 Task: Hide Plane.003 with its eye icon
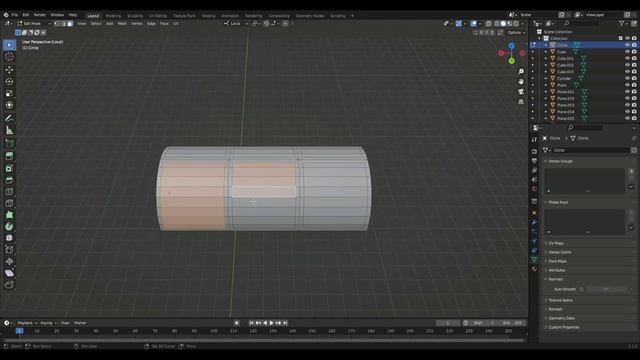tap(627, 105)
